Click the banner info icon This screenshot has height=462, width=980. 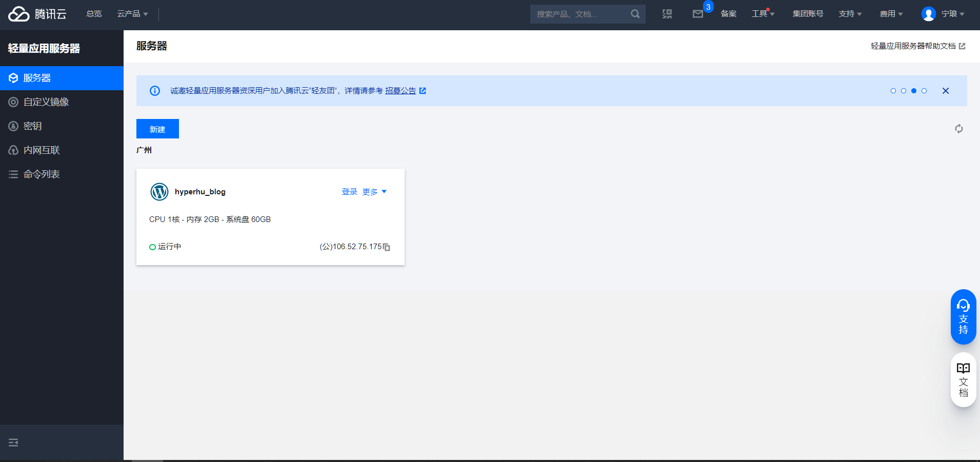155,91
